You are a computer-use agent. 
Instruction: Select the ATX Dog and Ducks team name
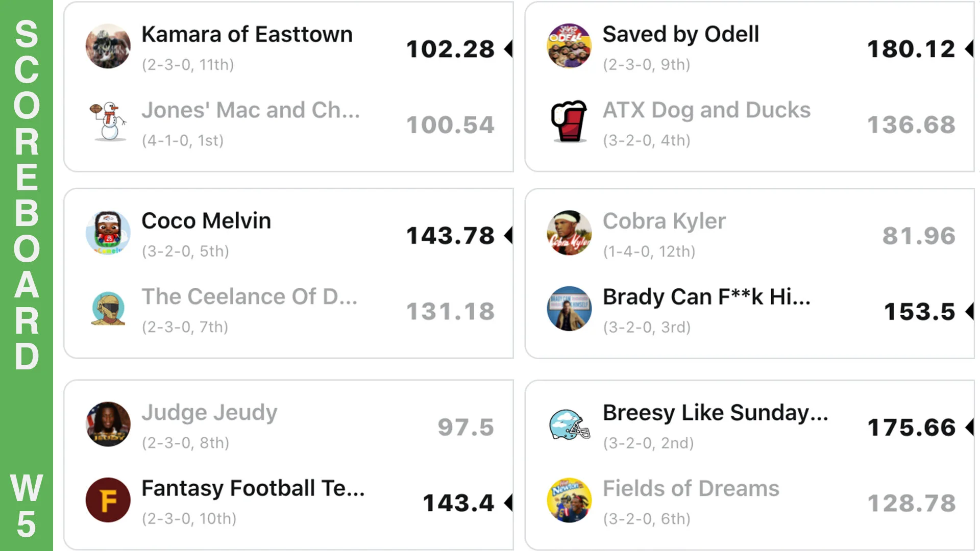(706, 110)
